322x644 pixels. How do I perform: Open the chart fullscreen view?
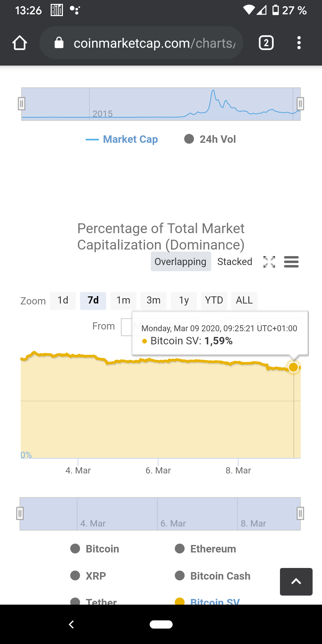coord(269,262)
